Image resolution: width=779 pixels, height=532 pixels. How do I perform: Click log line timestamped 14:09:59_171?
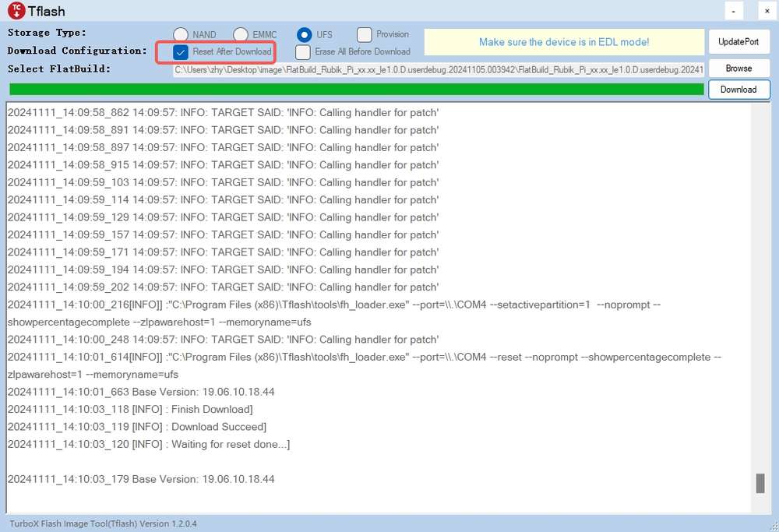coord(223,252)
